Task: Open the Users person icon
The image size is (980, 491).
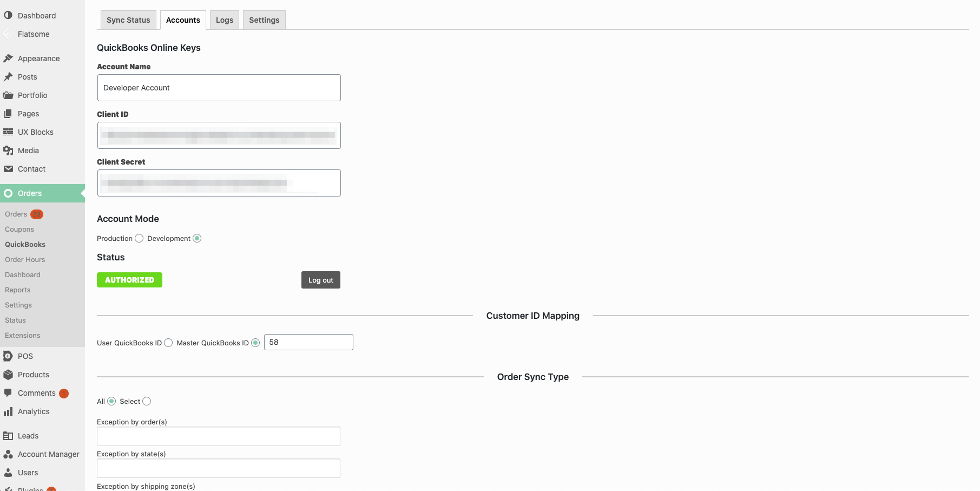Action: pos(9,472)
